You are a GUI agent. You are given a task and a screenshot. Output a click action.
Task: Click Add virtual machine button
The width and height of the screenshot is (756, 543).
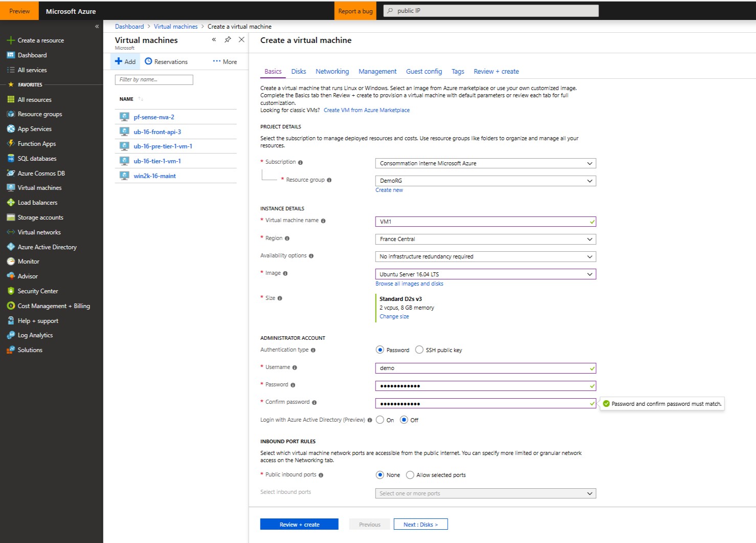click(125, 61)
